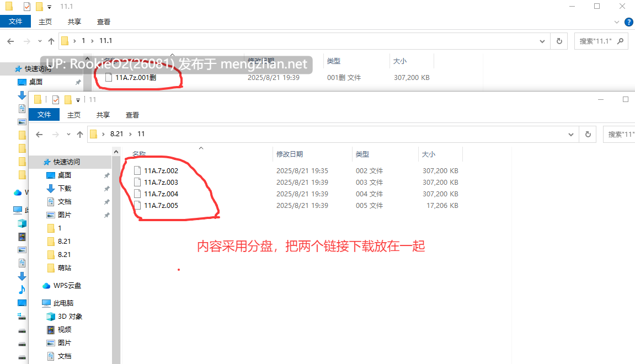Image resolution: width=635 pixels, height=364 pixels.
Task: Open 此电脑 in the 11 window sidebar
Action: point(63,303)
